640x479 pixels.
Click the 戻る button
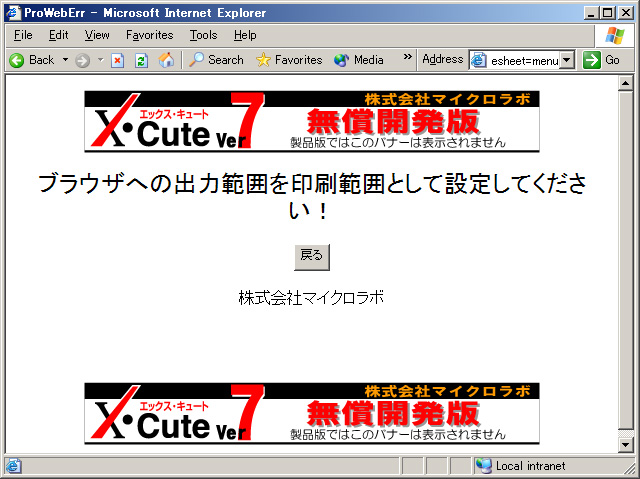312,257
